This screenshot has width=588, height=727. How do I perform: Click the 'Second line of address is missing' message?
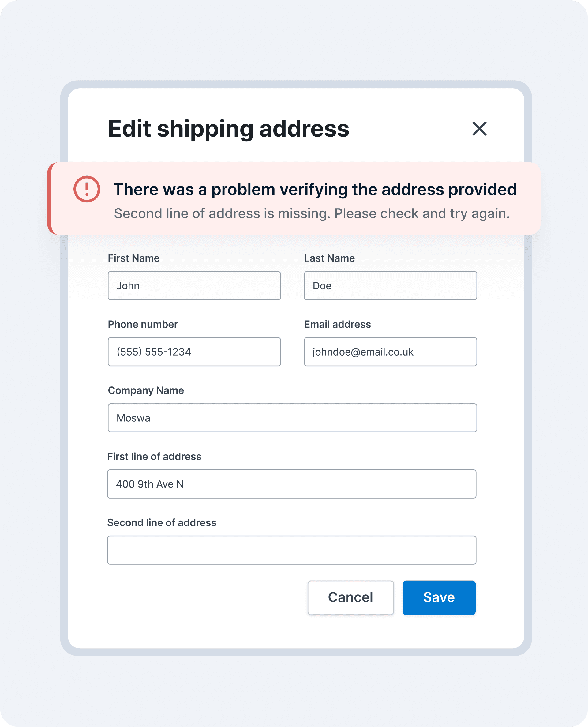point(312,213)
